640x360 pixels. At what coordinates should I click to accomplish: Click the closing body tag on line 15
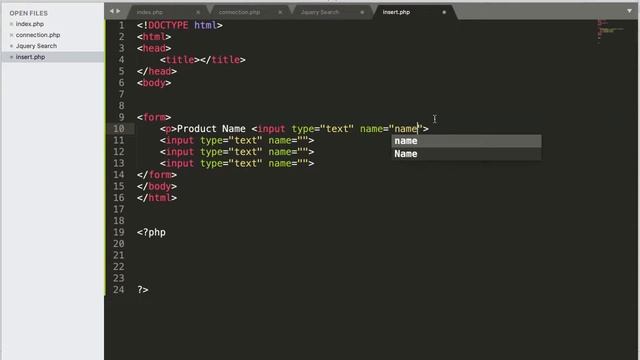(157, 187)
